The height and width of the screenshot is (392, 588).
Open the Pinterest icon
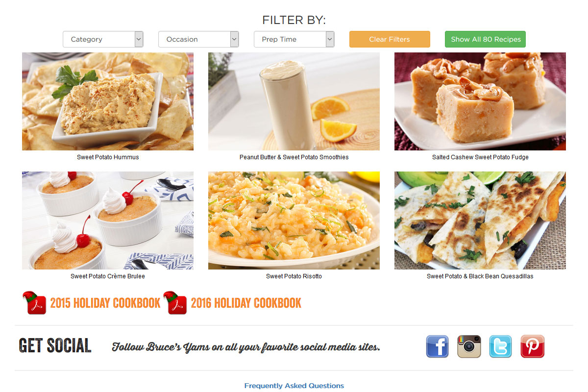click(532, 346)
